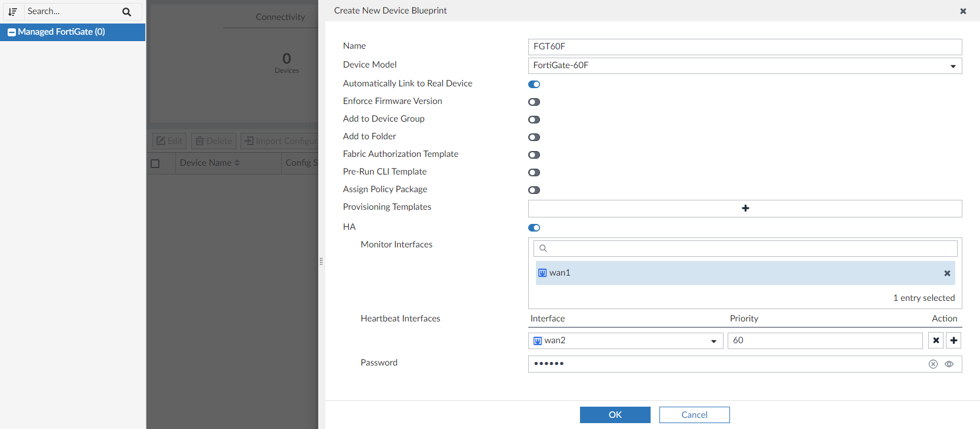Remove wan1 from monitor interfaces

[x=947, y=273]
